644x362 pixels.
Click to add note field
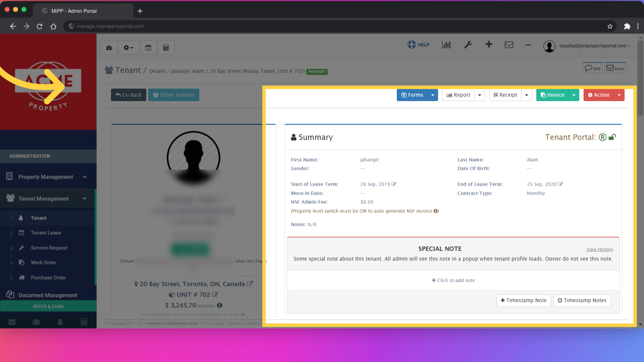pyautogui.click(x=453, y=280)
